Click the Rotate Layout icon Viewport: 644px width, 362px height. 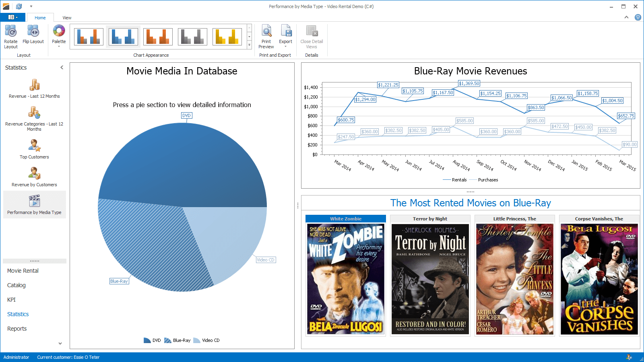11,31
